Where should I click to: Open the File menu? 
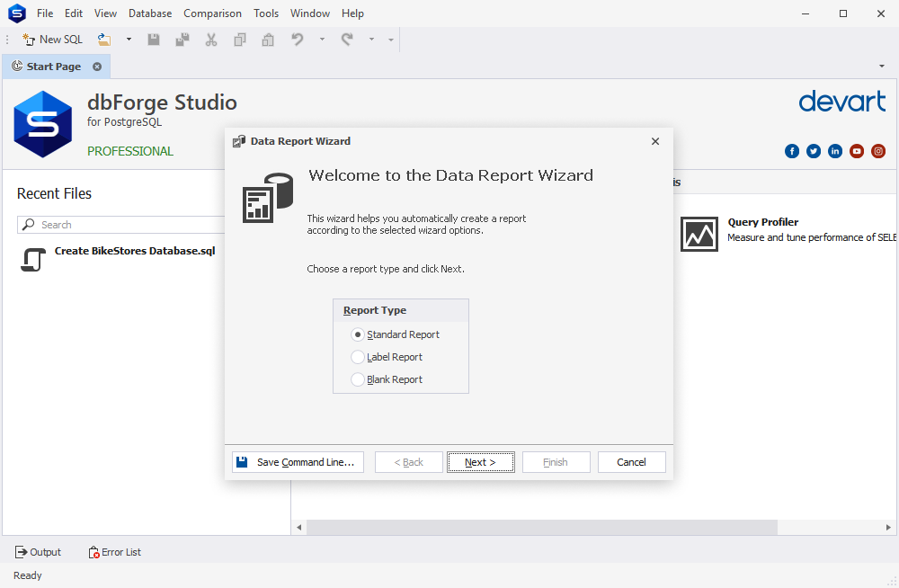click(45, 13)
